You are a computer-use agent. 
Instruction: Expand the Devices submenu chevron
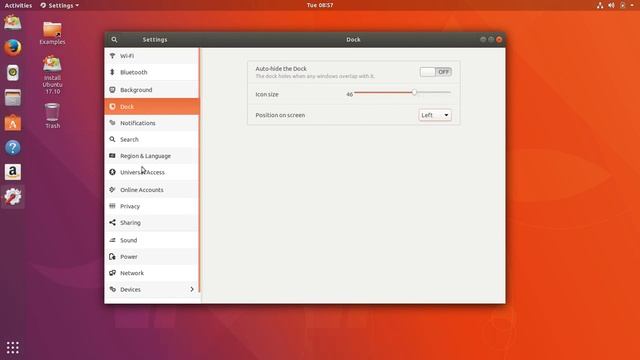[192, 289]
